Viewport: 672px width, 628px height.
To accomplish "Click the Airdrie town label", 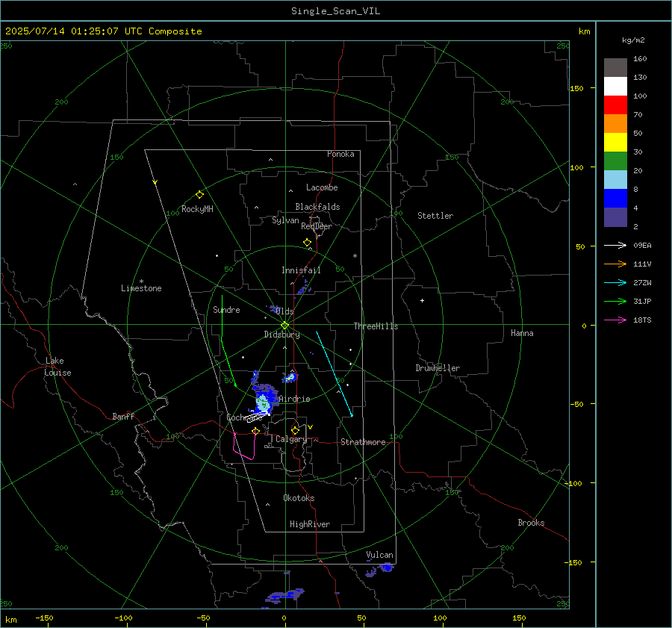I will [x=294, y=399].
